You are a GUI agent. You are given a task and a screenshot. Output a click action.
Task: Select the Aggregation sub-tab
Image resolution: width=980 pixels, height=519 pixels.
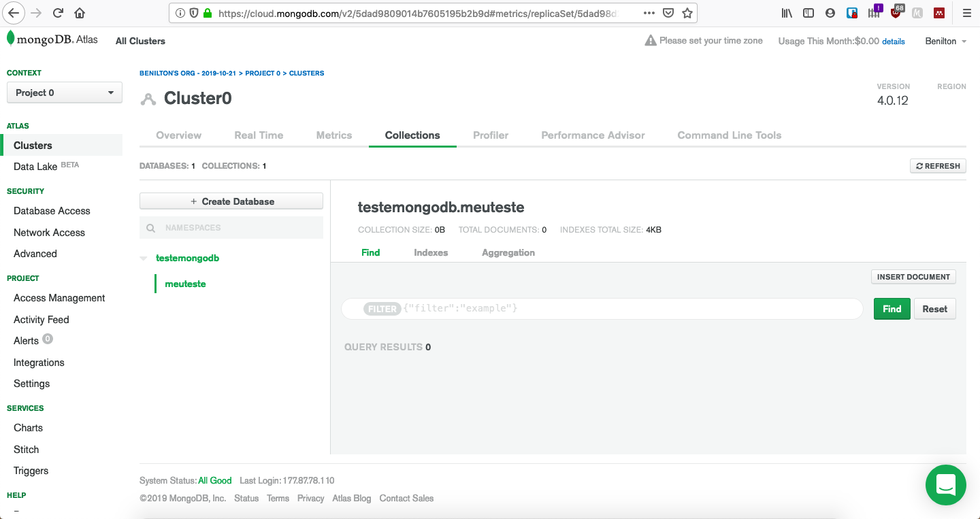tap(508, 252)
